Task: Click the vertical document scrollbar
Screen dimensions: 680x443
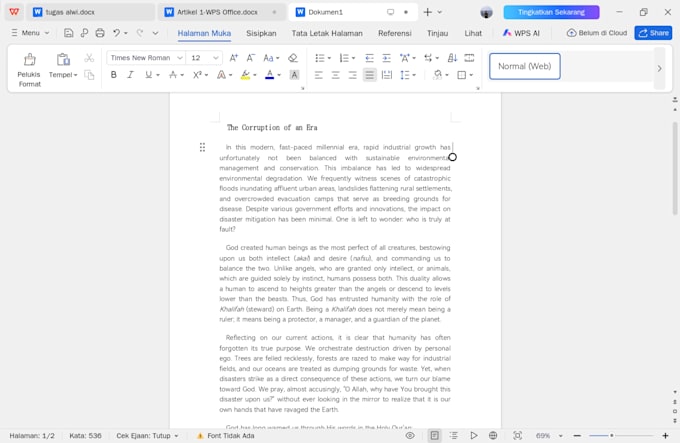Action: [x=675, y=168]
